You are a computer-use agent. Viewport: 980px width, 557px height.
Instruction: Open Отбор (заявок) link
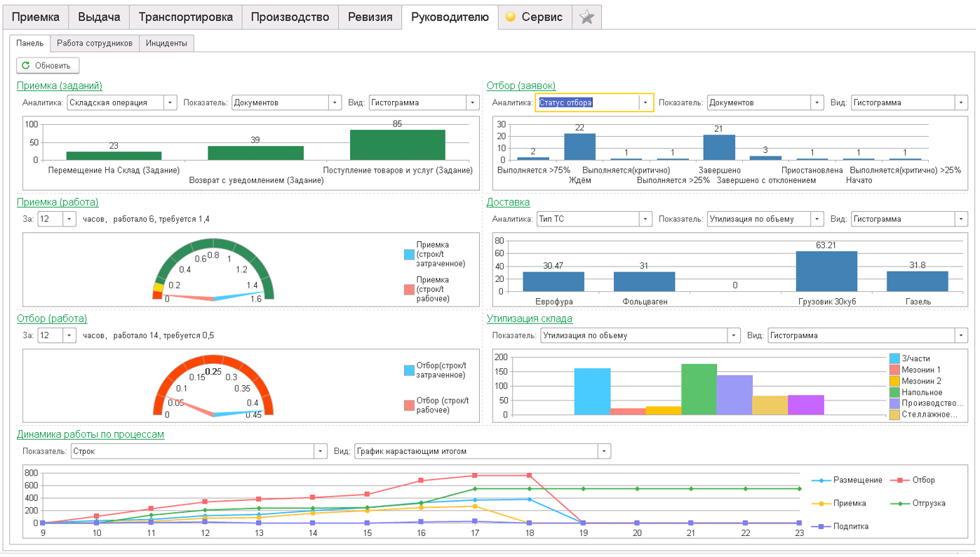click(521, 86)
